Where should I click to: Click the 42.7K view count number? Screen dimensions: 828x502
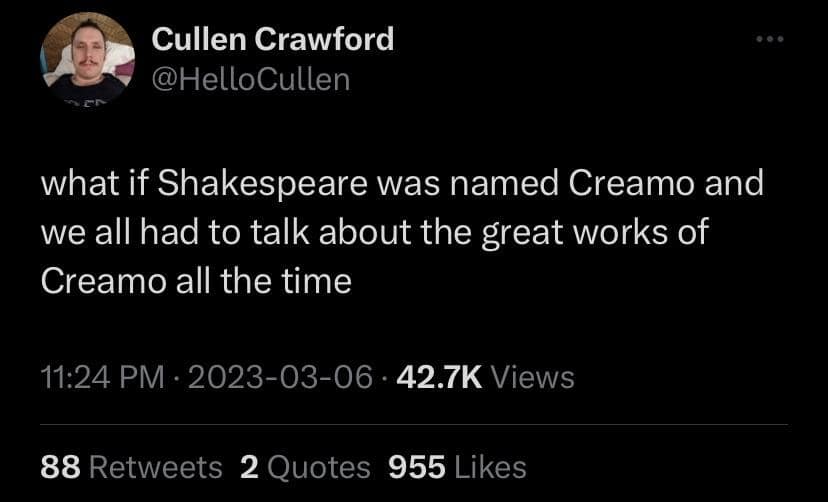[x=440, y=377]
